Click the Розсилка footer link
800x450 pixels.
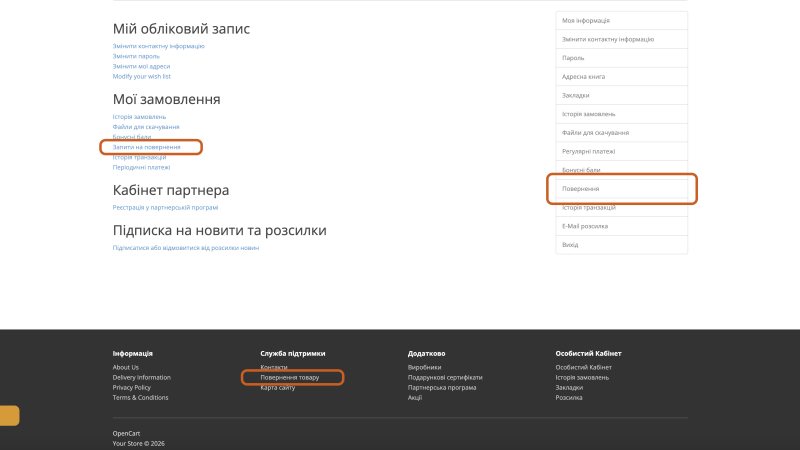pos(569,397)
